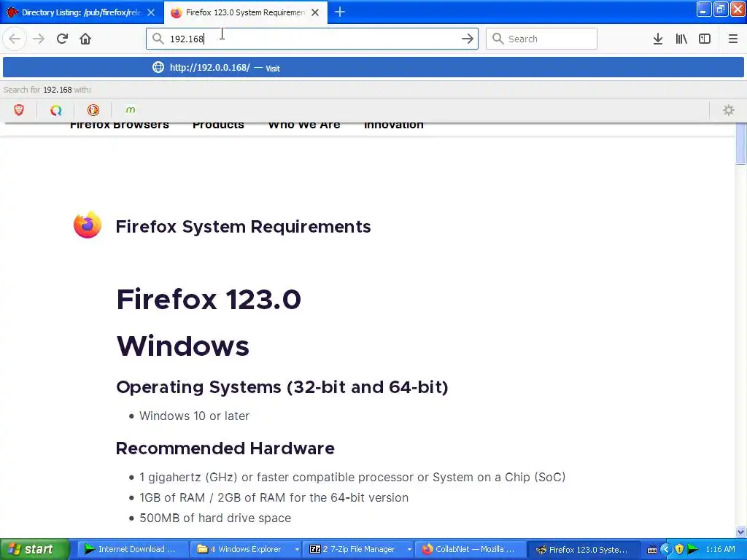The width and height of the screenshot is (747, 560).
Task: Toggle the sidebar view
Action: coord(705,39)
